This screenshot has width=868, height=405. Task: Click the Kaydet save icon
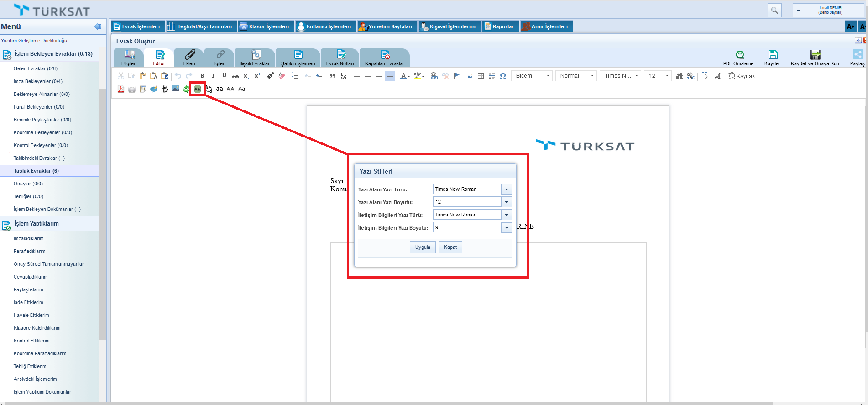coord(772,55)
